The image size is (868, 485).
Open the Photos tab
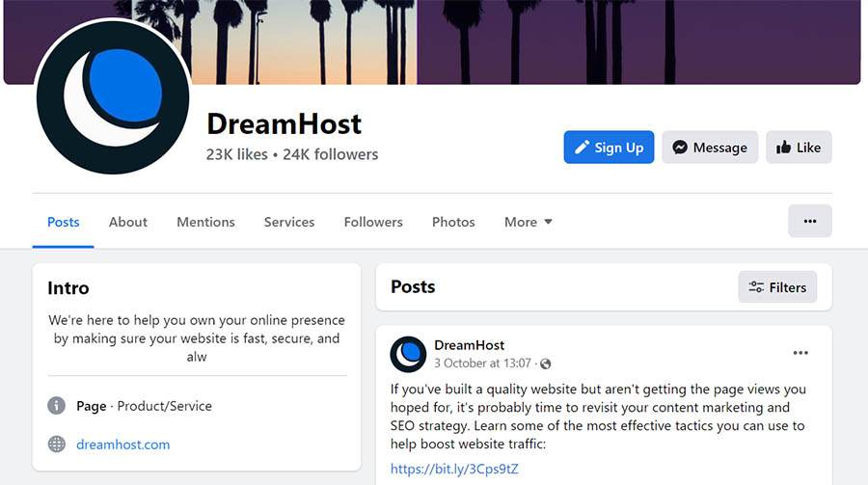click(453, 222)
